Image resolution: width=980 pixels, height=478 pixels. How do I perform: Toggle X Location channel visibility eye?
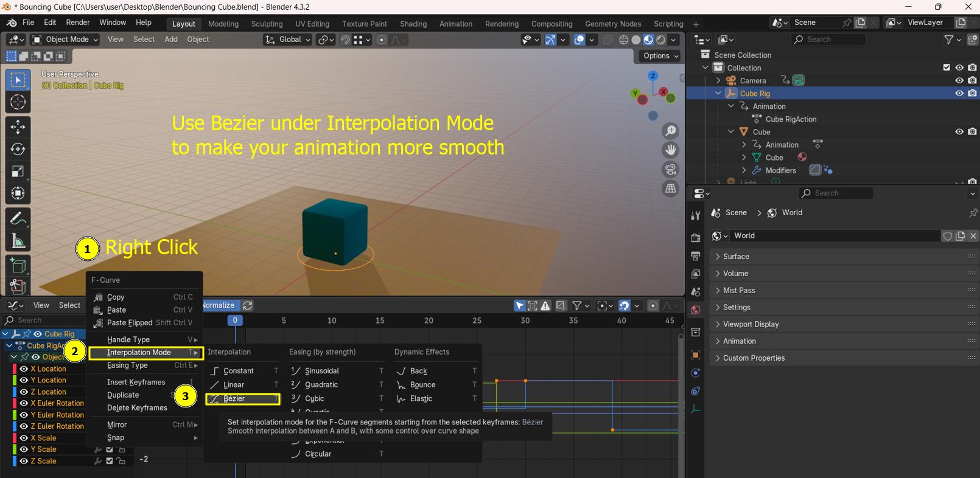pyautogui.click(x=24, y=369)
